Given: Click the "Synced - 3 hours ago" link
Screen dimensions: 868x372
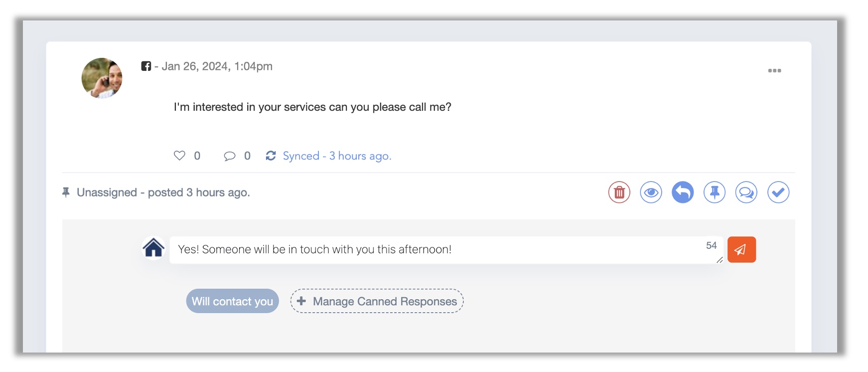Looking at the screenshot, I should (337, 156).
